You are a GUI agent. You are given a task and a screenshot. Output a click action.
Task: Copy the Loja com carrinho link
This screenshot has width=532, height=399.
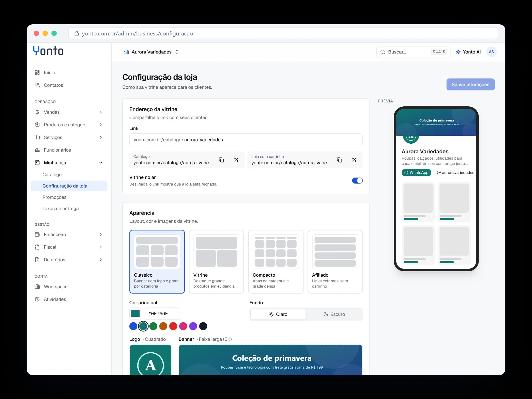pos(339,160)
